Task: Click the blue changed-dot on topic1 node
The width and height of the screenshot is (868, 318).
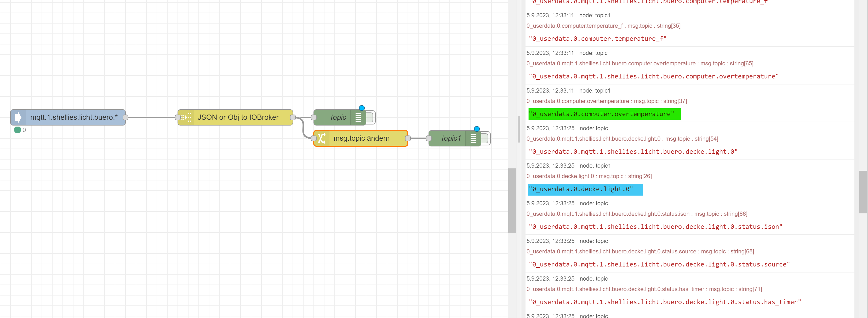Action: pyautogui.click(x=477, y=129)
